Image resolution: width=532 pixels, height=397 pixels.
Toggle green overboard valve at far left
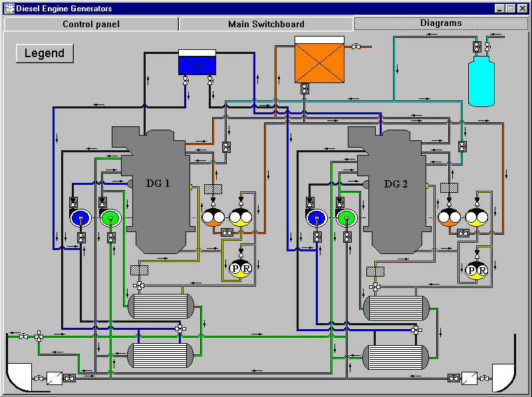(24, 336)
